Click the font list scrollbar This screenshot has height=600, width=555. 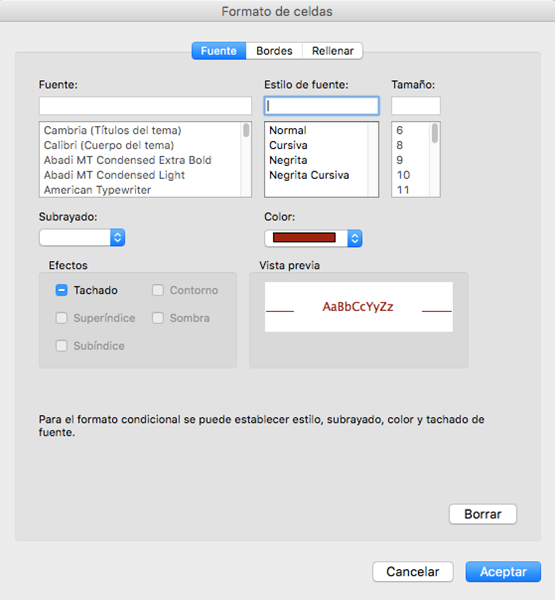coord(246,159)
